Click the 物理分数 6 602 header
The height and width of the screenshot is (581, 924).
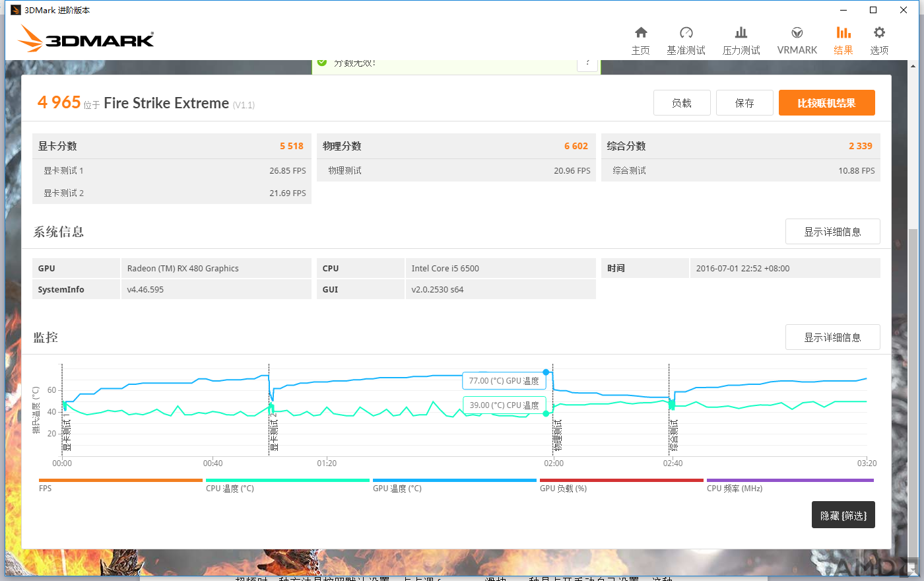(x=456, y=146)
